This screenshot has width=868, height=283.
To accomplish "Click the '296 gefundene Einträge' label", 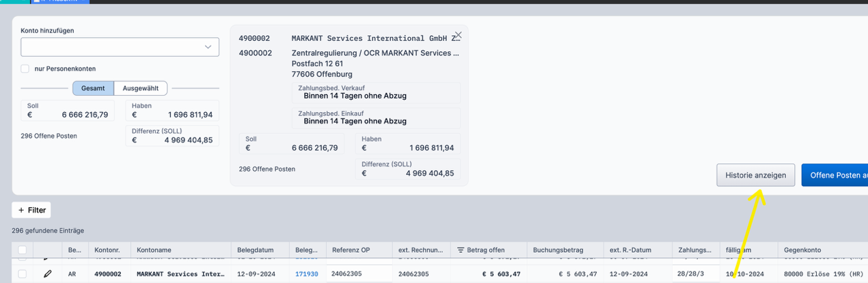I will pyautogui.click(x=48, y=231).
